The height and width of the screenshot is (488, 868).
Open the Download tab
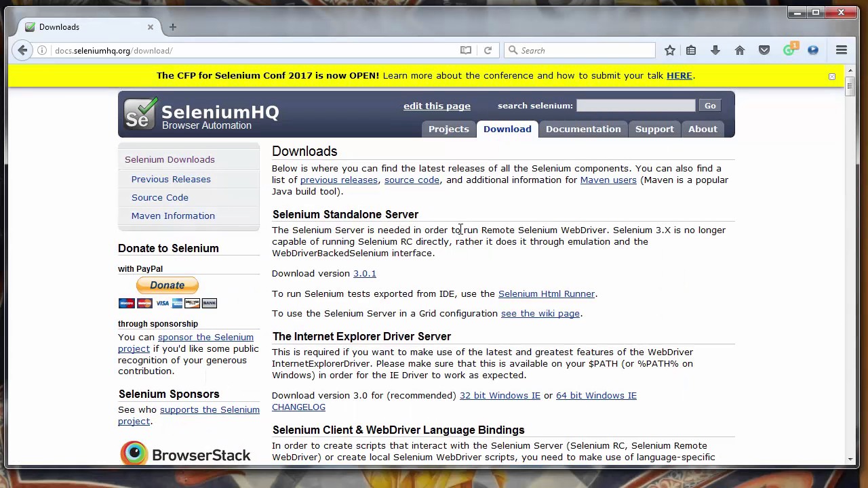click(507, 129)
